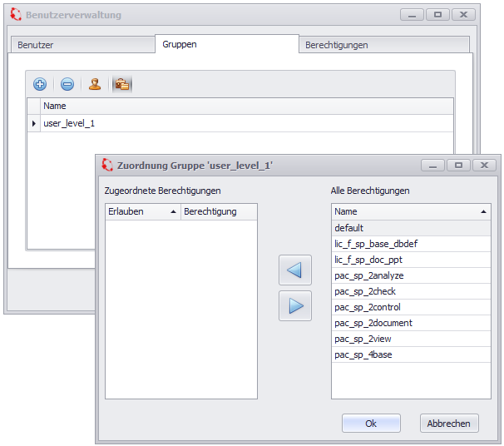Open the Berechtigungen tab
The width and height of the screenshot is (504, 446).
click(x=336, y=45)
